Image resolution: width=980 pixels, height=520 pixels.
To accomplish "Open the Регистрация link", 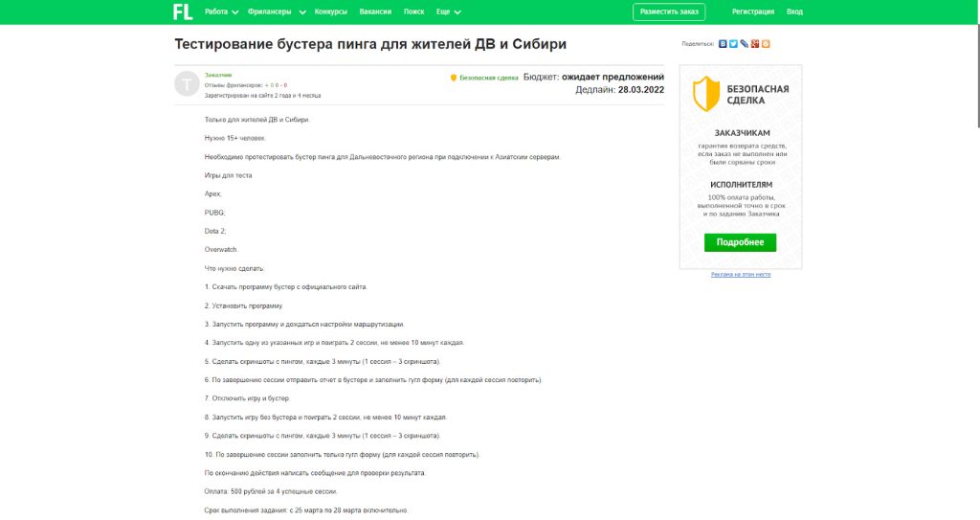I will (752, 11).
